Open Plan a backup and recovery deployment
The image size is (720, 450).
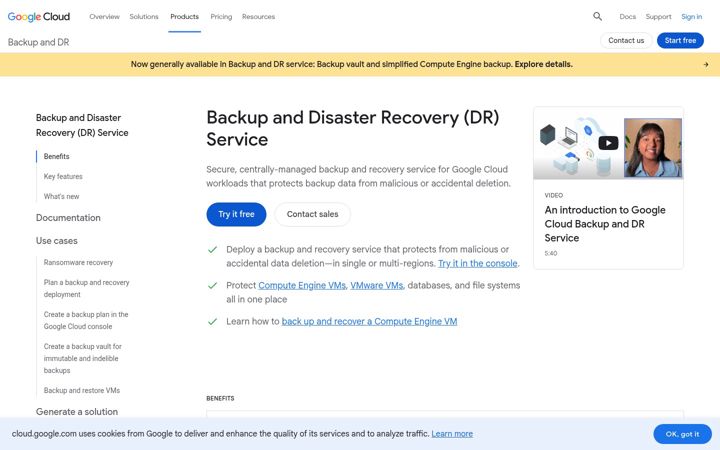tap(86, 288)
